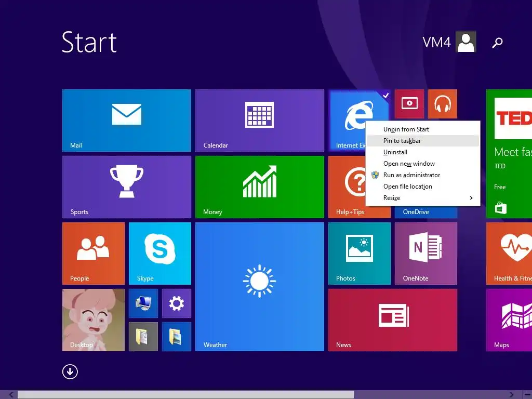Open the Calendar tile

point(260,121)
